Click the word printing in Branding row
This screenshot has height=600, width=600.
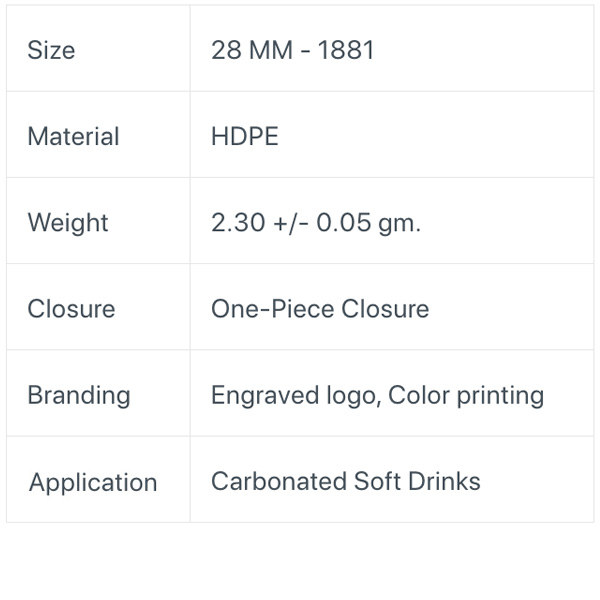(501, 396)
